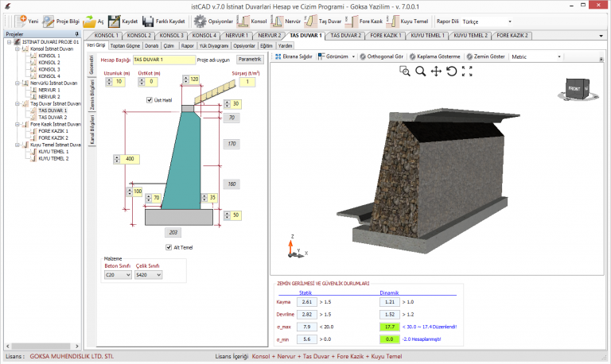Click Kaplama Gösterme option
The width and height of the screenshot is (611, 364).
[434, 56]
